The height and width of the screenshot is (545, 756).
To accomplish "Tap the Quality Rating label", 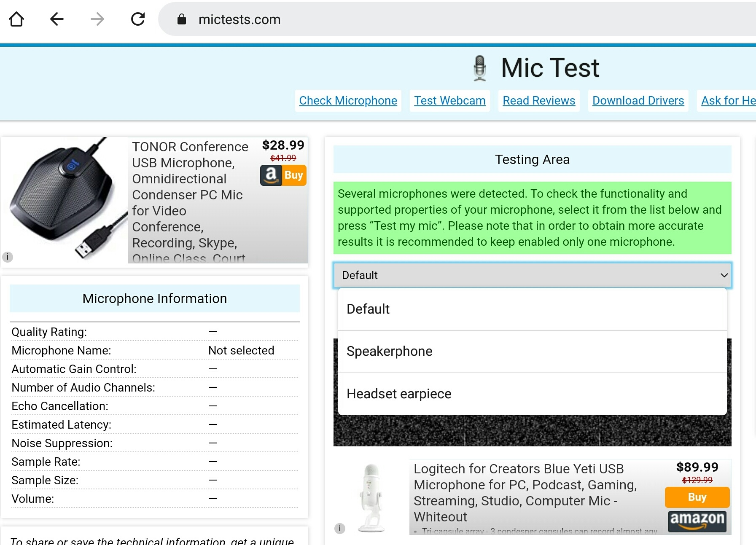I will pos(49,332).
